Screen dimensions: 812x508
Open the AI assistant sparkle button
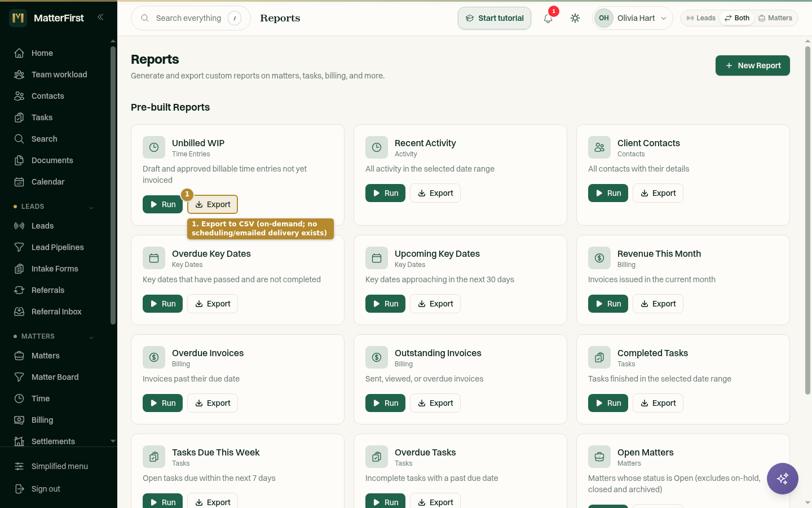783,479
